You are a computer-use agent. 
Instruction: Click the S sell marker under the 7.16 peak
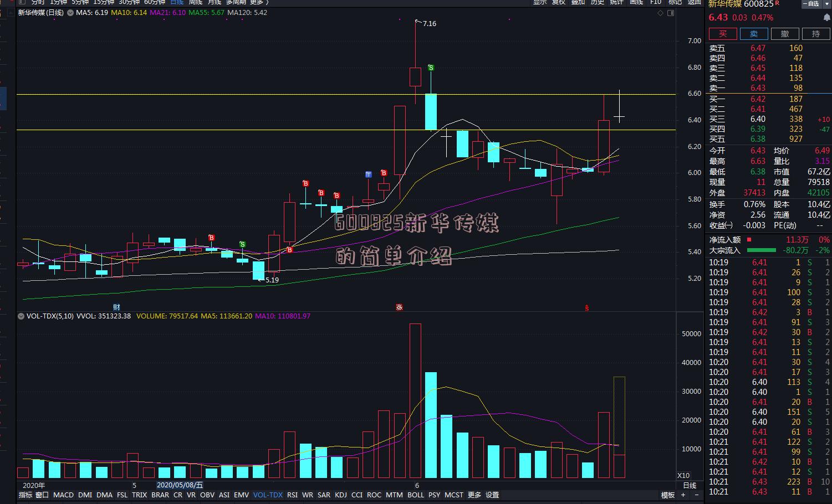(431, 68)
